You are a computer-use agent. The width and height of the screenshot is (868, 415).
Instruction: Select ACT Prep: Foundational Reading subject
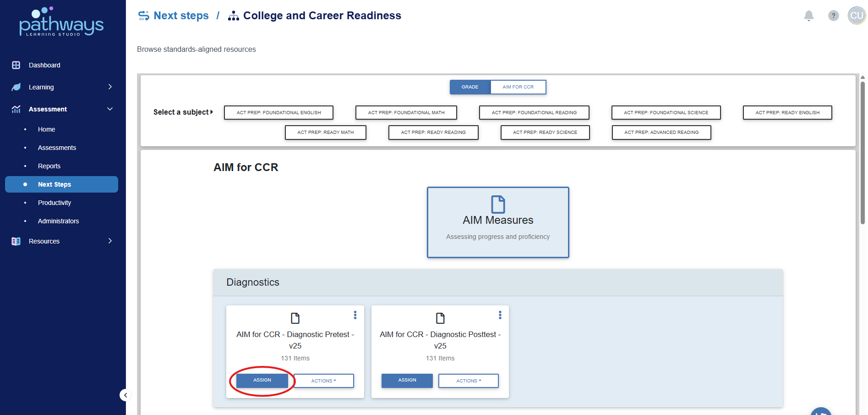click(x=534, y=112)
